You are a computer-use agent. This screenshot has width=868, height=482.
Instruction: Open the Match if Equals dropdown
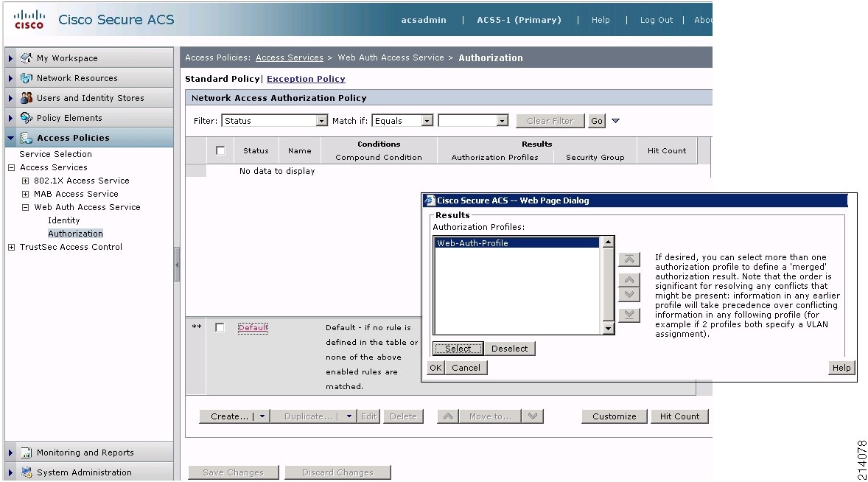tap(427, 121)
